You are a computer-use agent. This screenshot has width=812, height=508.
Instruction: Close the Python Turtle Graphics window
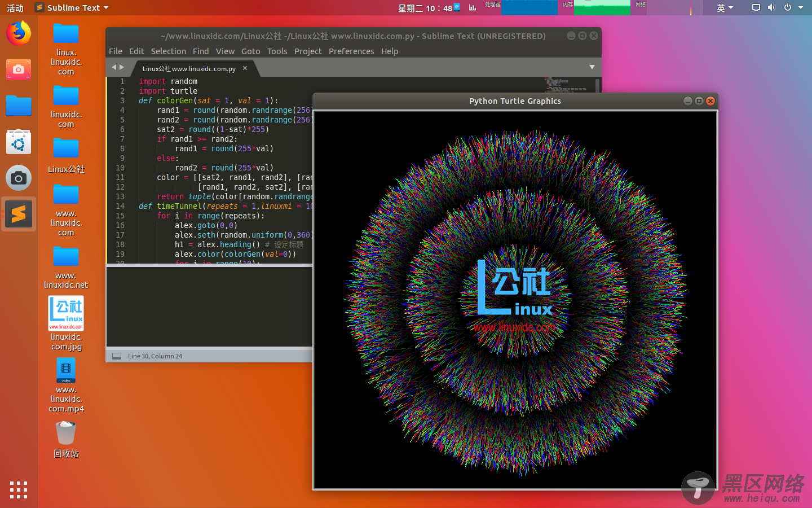[x=710, y=101]
